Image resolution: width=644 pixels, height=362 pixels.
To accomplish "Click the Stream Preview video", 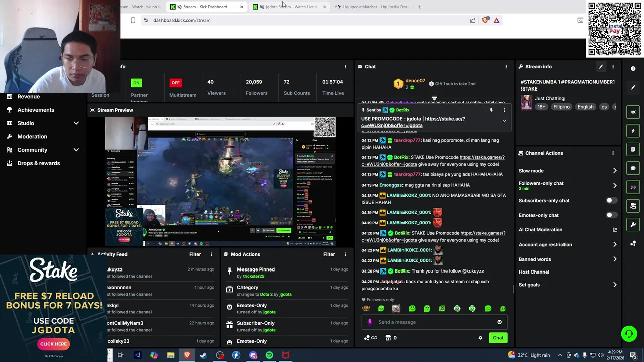I will pyautogui.click(x=220, y=181).
